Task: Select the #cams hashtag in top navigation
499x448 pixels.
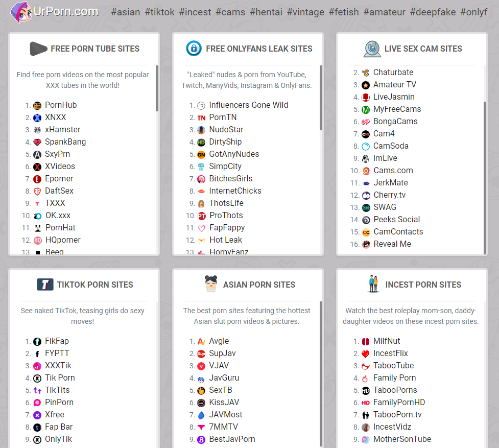Action: click(230, 12)
